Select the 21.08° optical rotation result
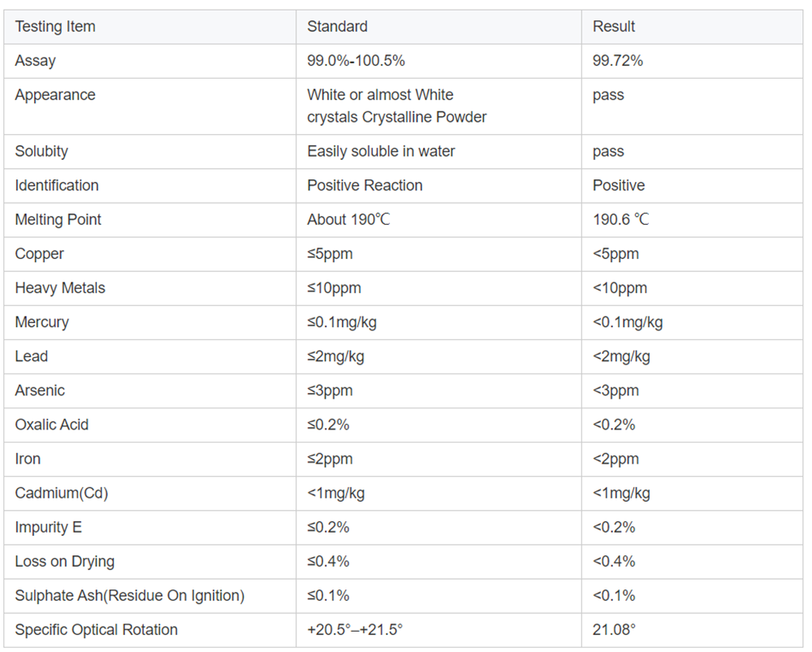Image resolution: width=812 pixels, height=652 pixels. click(614, 630)
